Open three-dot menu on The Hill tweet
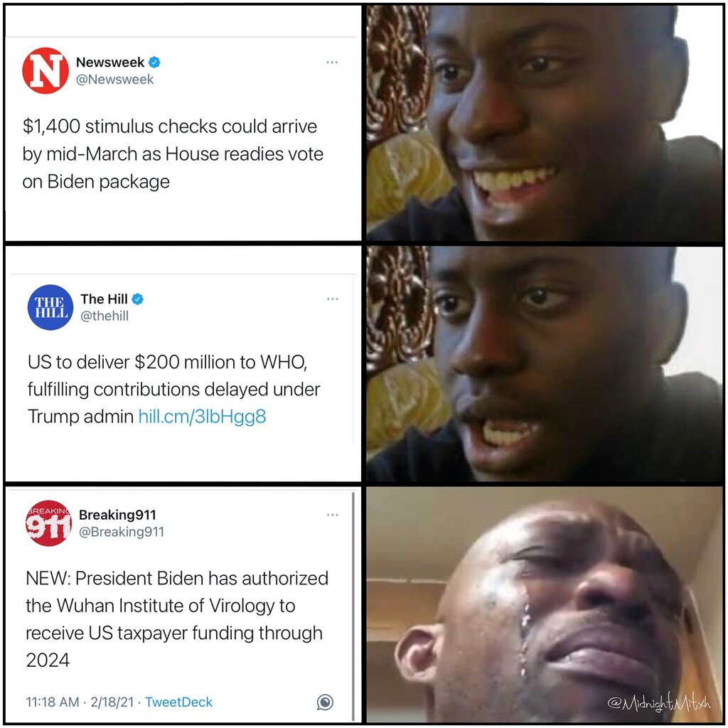This screenshot has width=728, height=728. point(333,299)
